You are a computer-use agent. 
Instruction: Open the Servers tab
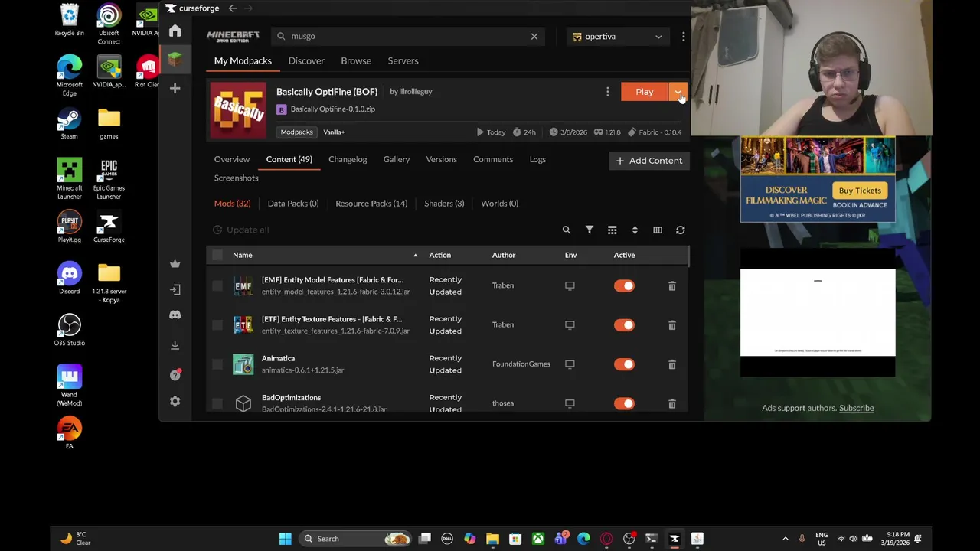coord(403,61)
